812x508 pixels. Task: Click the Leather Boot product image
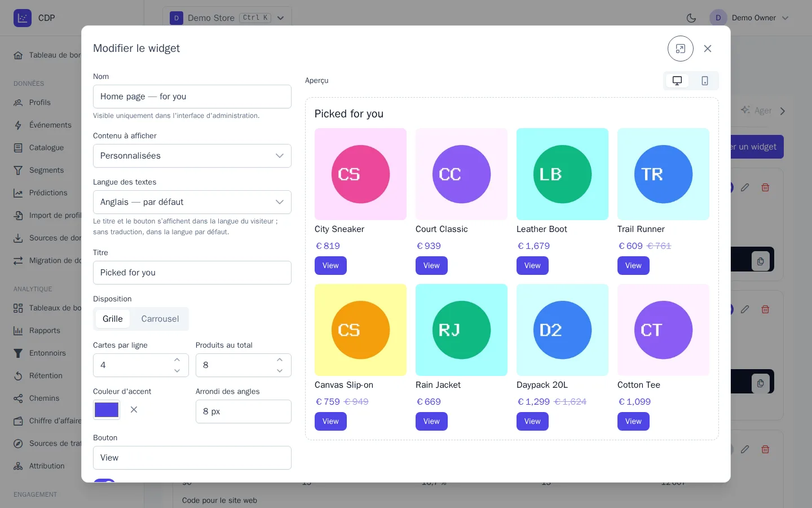pos(562,174)
